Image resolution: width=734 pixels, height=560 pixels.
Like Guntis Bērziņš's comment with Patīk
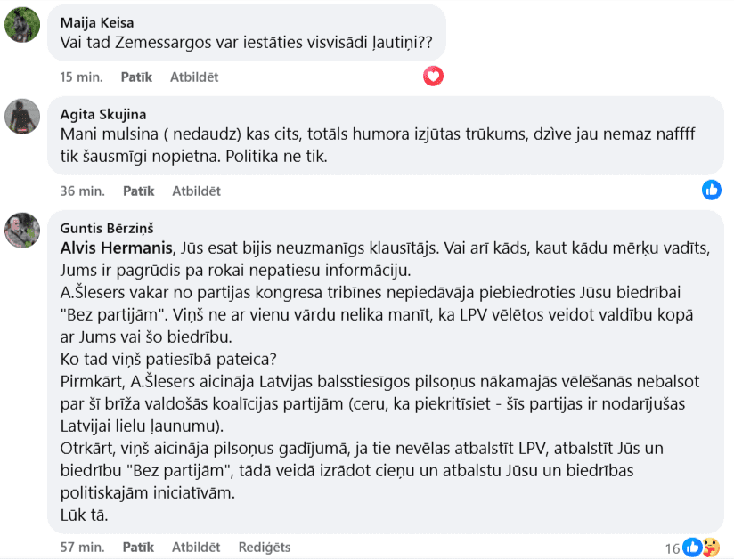(x=138, y=548)
